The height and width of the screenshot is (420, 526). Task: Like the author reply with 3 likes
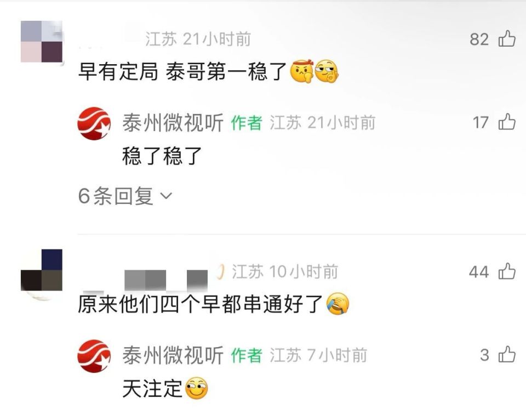point(507,354)
